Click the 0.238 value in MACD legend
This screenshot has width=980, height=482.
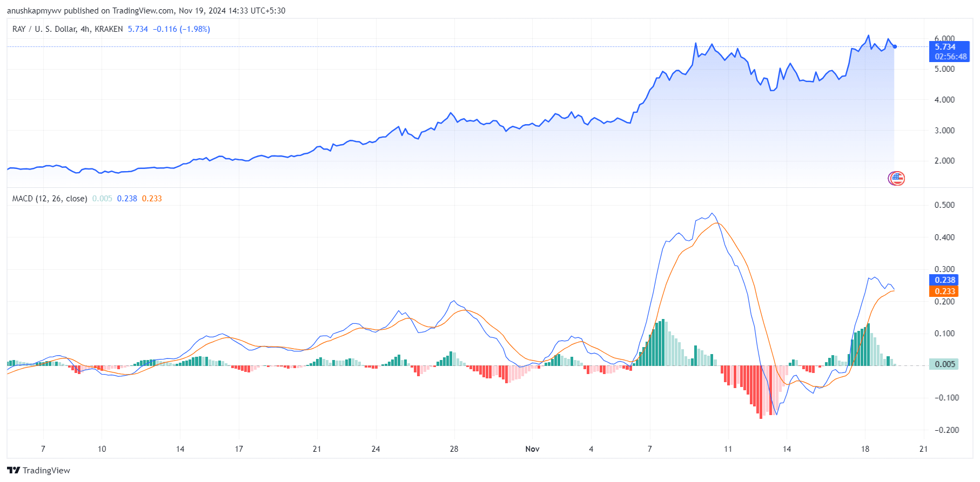127,199
